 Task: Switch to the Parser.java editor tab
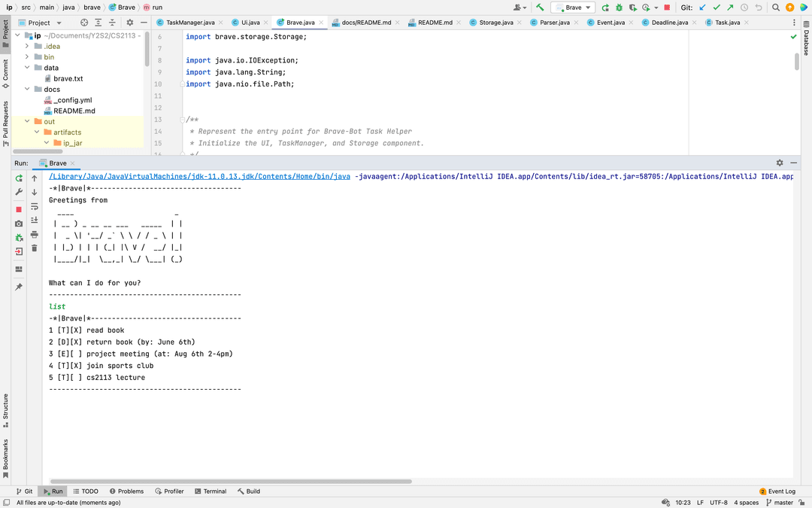point(554,23)
